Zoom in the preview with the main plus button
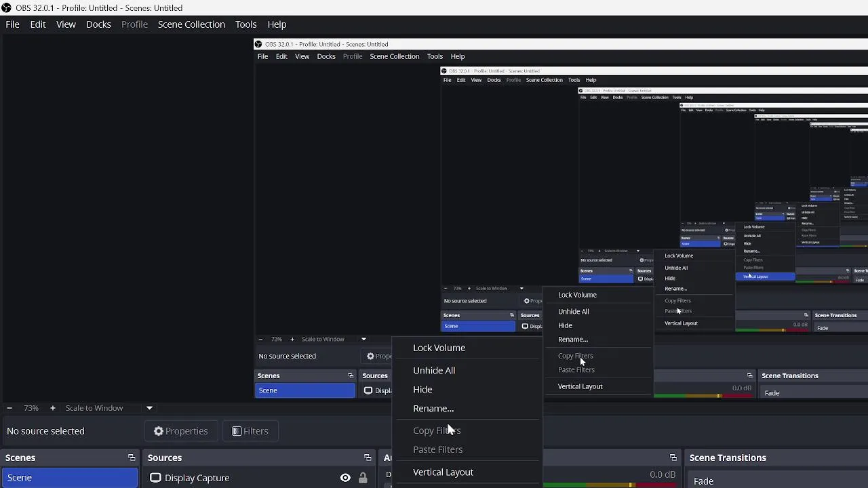The width and height of the screenshot is (868, 488). pos(52,408)
